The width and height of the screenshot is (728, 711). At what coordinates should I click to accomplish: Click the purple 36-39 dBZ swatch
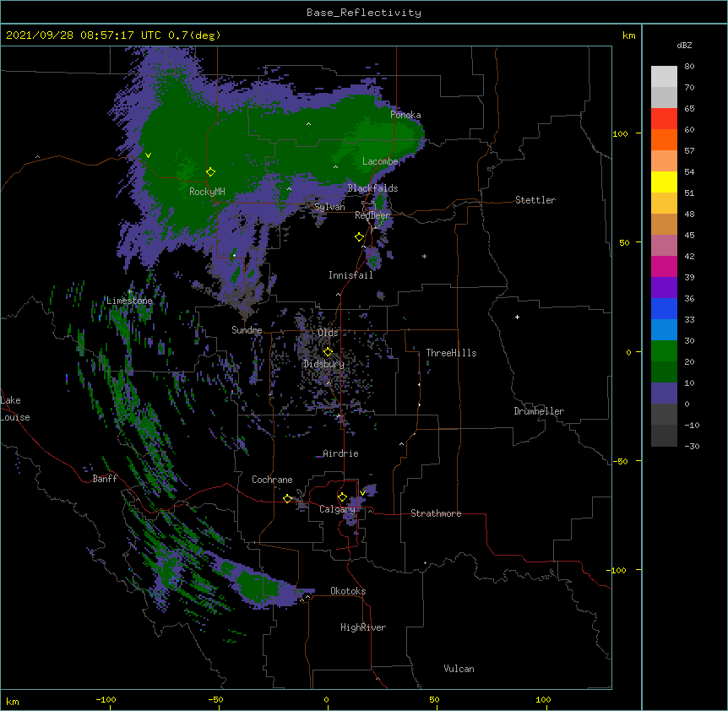coord(664,288)
